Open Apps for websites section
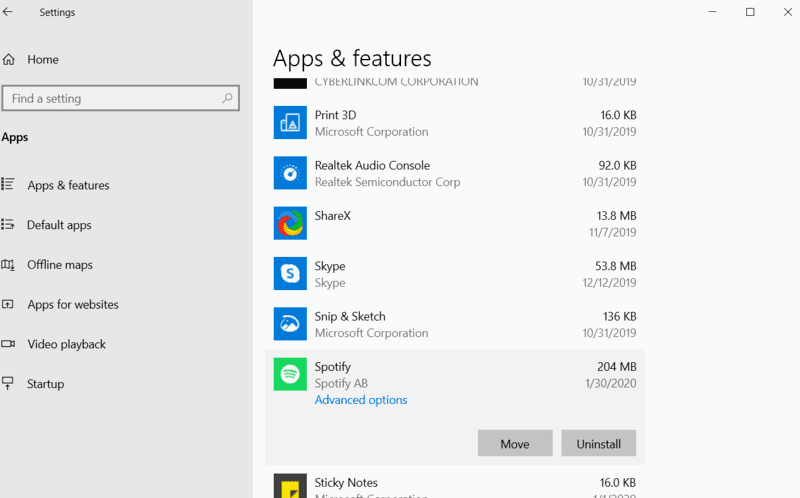Screen dimensions: 800x498 point(73,305)
